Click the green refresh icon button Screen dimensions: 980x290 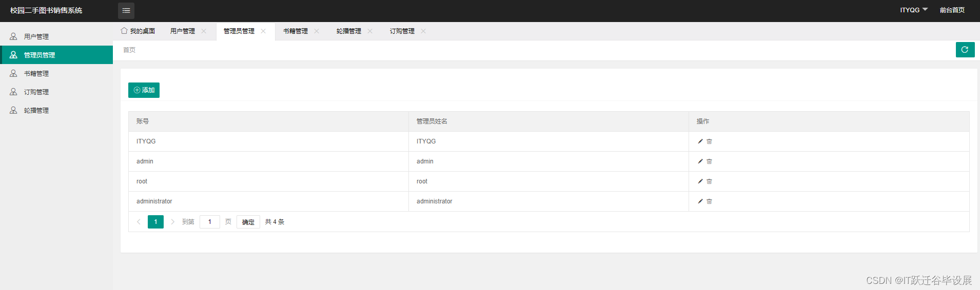tap(965, 50)
